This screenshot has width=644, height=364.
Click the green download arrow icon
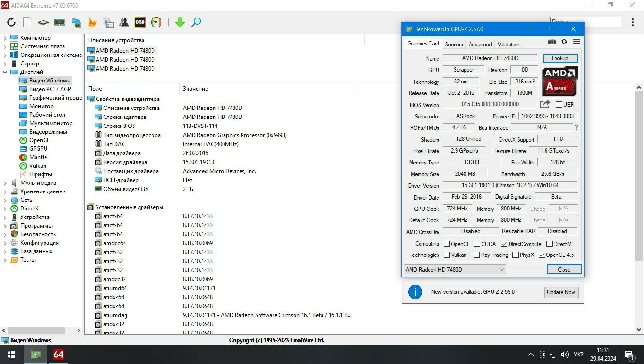pos(180,22)
